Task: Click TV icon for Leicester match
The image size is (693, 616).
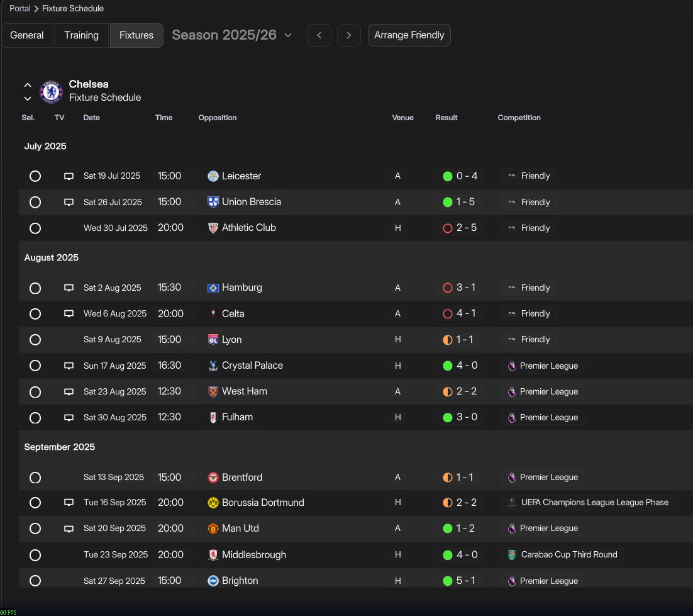Action: pos(69,176)
